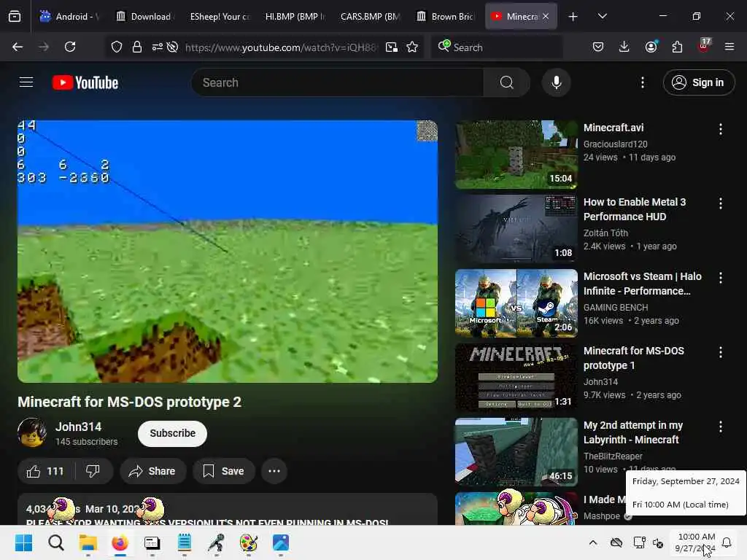Open the Photos app from taskbar
The height and width of the screenshot is (560, 747).
tap(281, 542)
